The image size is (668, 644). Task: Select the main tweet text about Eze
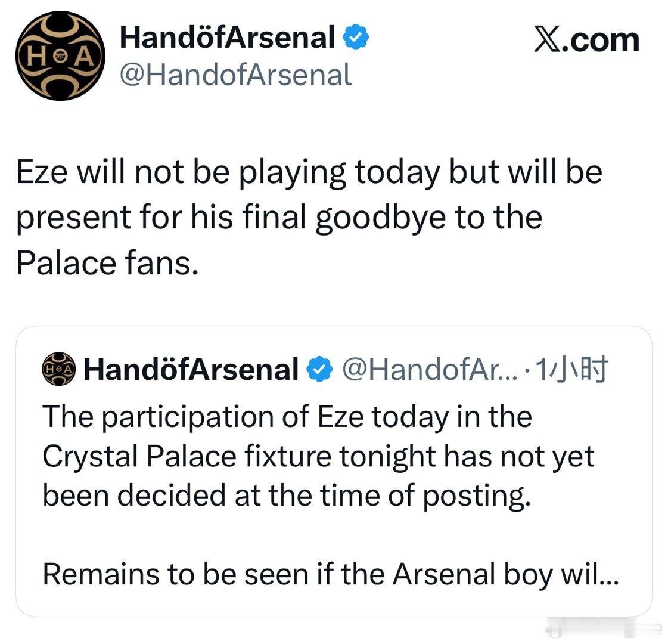pos(309,218)
